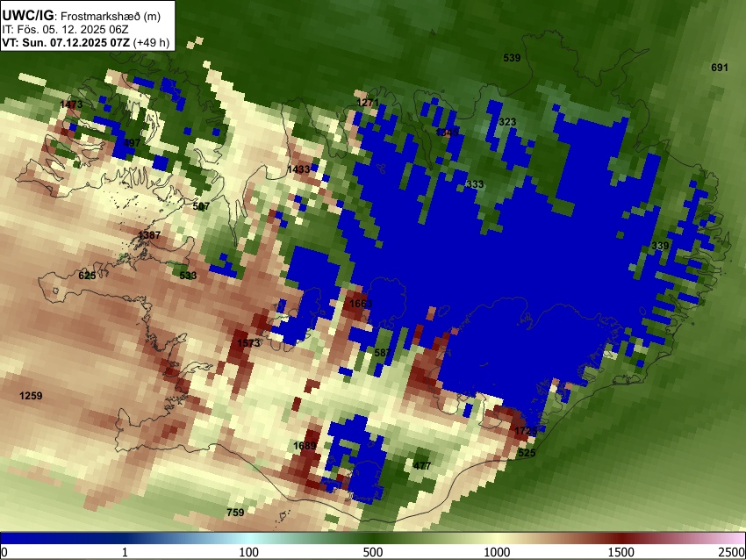Click the 625 value on the map
The image size is (746, 560).
[87, 276]
